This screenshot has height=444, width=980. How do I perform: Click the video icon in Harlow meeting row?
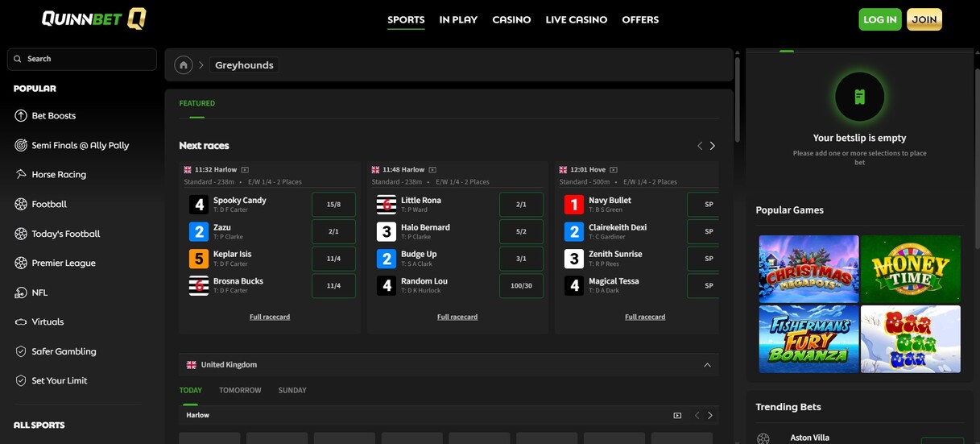pyautogui.click(x=677, y=416)
